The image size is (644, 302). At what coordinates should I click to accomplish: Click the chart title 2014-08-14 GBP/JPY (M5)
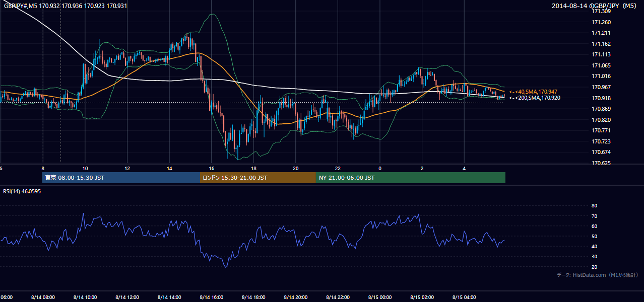(595, 6)
